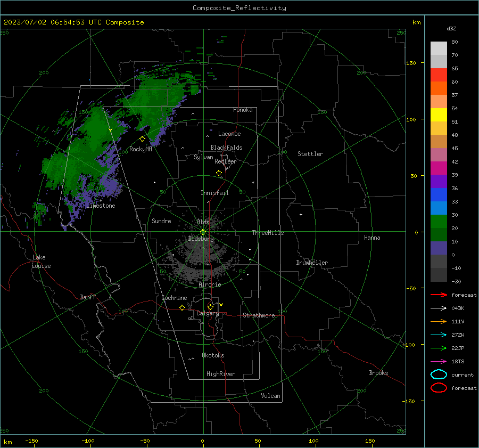Click the Sylvan label
This screenshot has height=448, width=479.
203,157
